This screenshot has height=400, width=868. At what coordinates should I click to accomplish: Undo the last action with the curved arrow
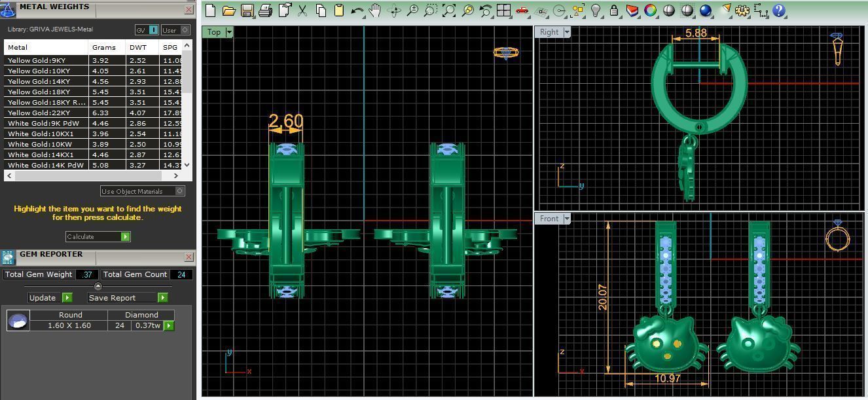coord(357,10)
